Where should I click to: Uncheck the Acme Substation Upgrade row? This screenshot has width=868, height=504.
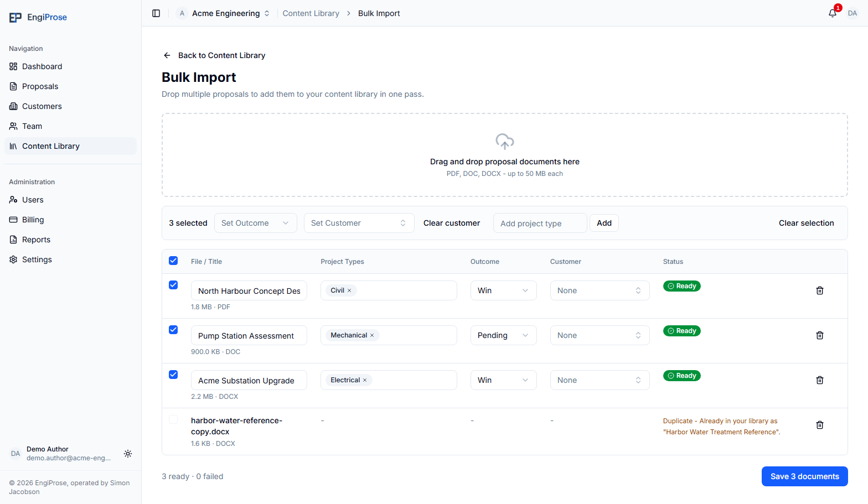coord(173,375)
